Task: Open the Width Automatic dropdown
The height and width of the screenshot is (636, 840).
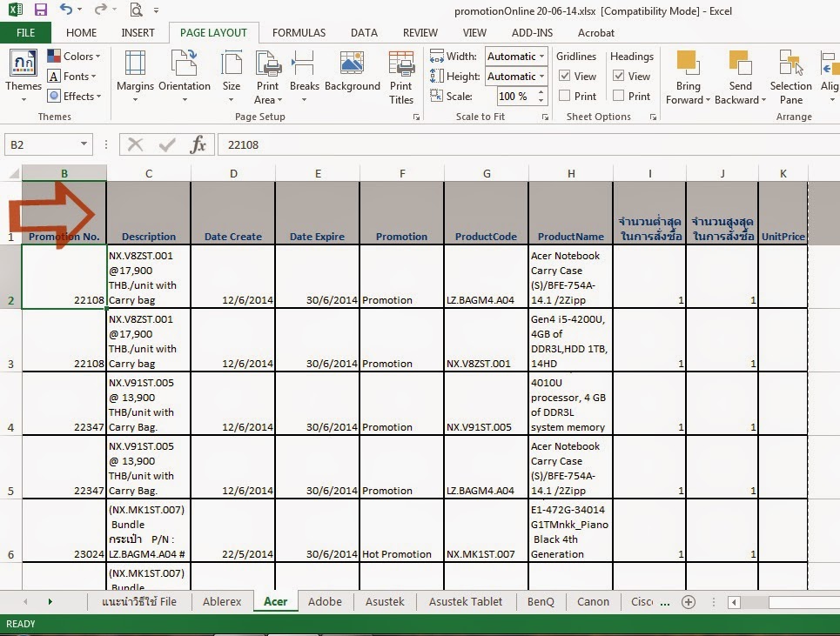Action: pyautogui.click(x=542, y=56)
